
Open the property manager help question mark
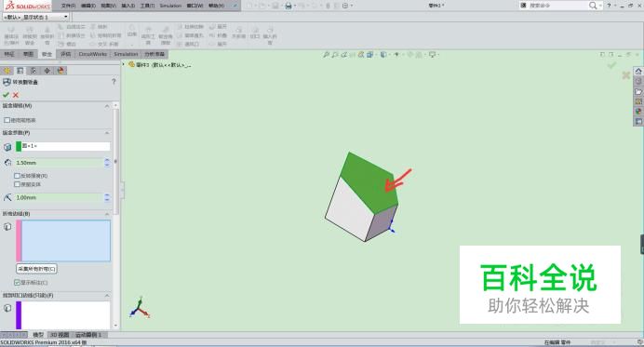[114, 82]
